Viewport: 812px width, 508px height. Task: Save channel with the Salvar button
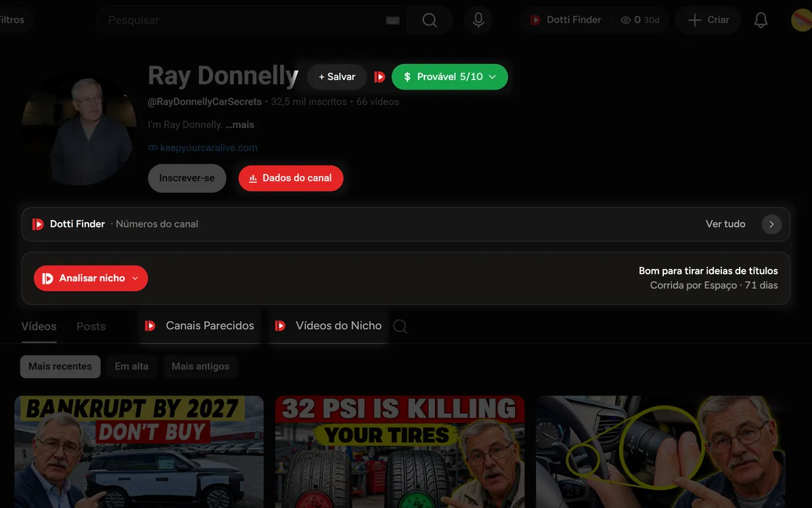pyautogui.click(x=337, y=77)
